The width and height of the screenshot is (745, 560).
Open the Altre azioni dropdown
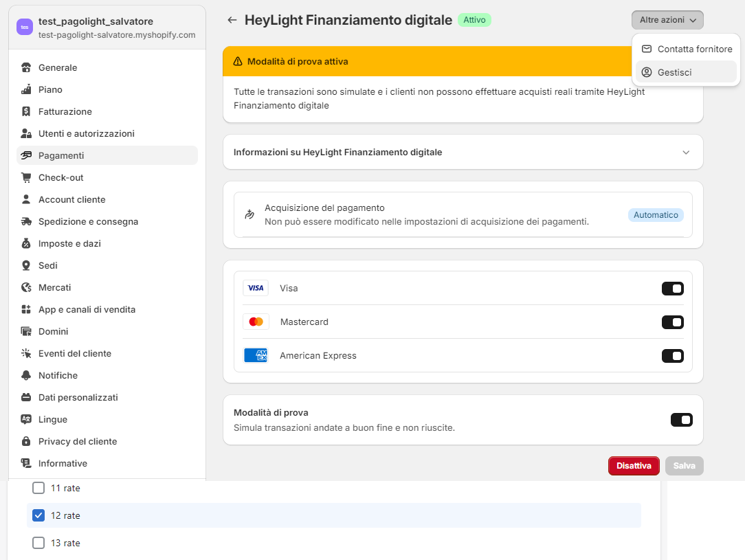pos(667,20)
